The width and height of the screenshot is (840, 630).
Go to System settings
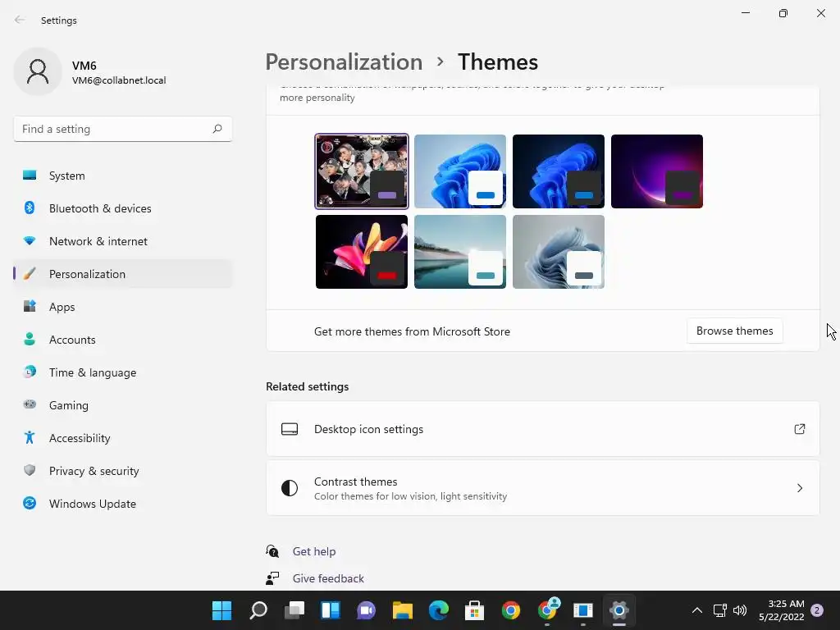pos(123,176)
